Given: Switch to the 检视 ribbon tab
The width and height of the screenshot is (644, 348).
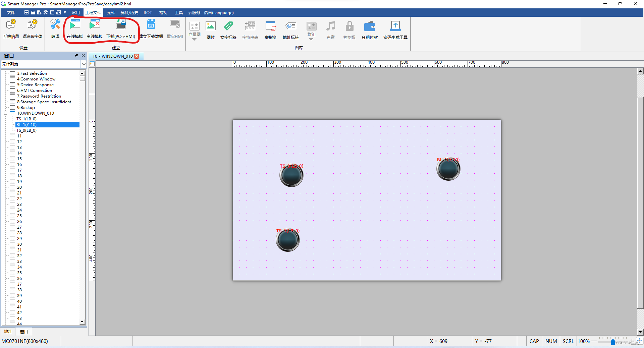Looking at the screenshot, I should click(x=163, y=13).
